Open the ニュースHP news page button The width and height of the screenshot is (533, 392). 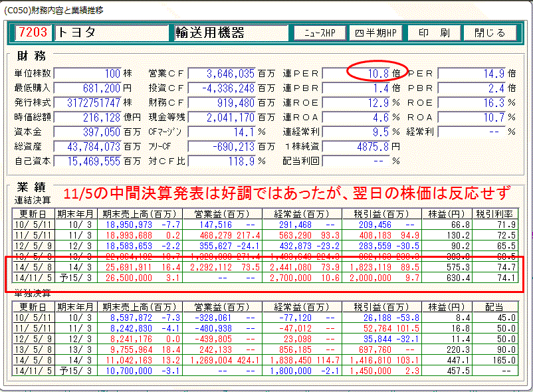pos(320,33)
